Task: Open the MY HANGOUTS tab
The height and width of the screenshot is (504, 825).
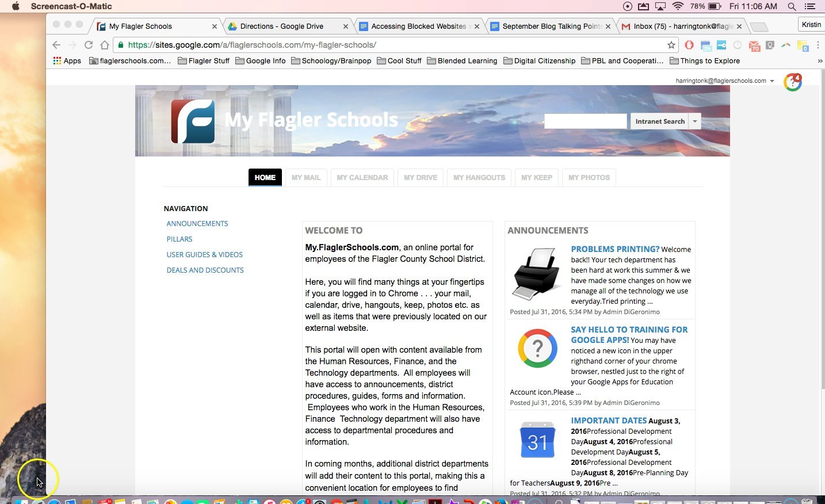Action: coord(479,177)
